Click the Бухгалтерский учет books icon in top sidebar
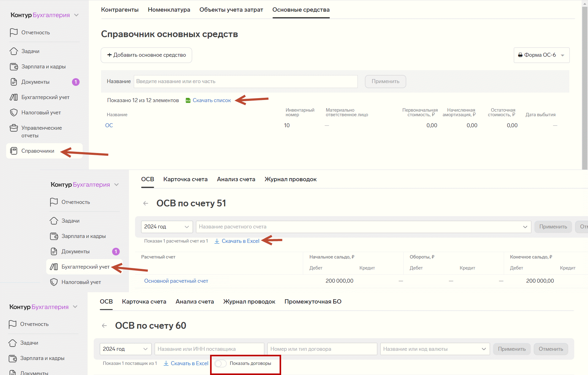The height and width of the screenshot is (375, 588). pos(14,97)
